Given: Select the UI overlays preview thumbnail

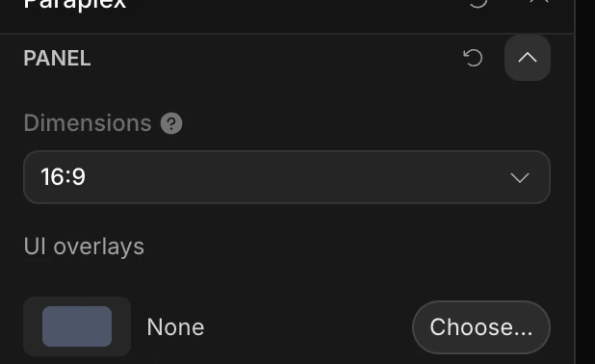Looking at the screenshot, I should pyautogui.click(x=77, y=326).
